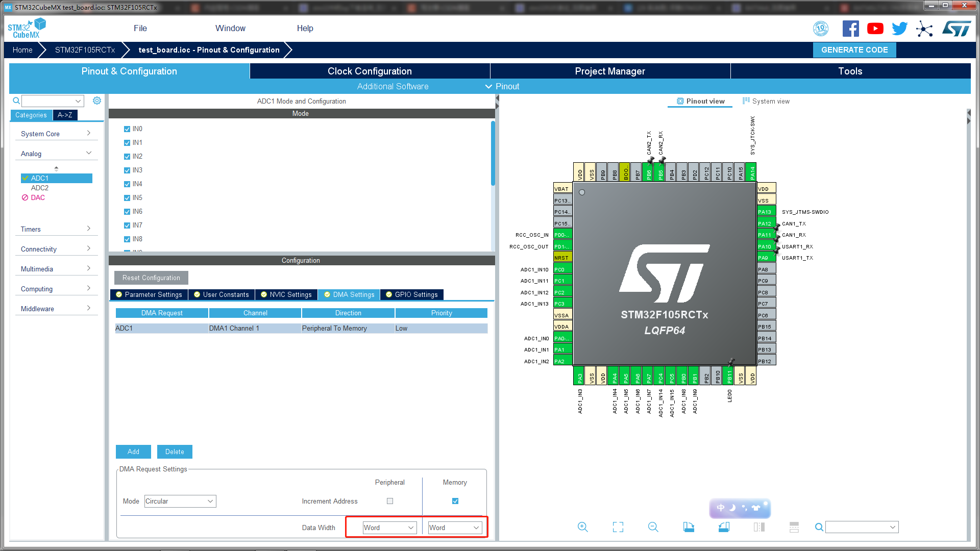The width and height of the screenshot is (980, 551).
Task: Rotate the chip counter-clockwise
Action: pos(724,527)
